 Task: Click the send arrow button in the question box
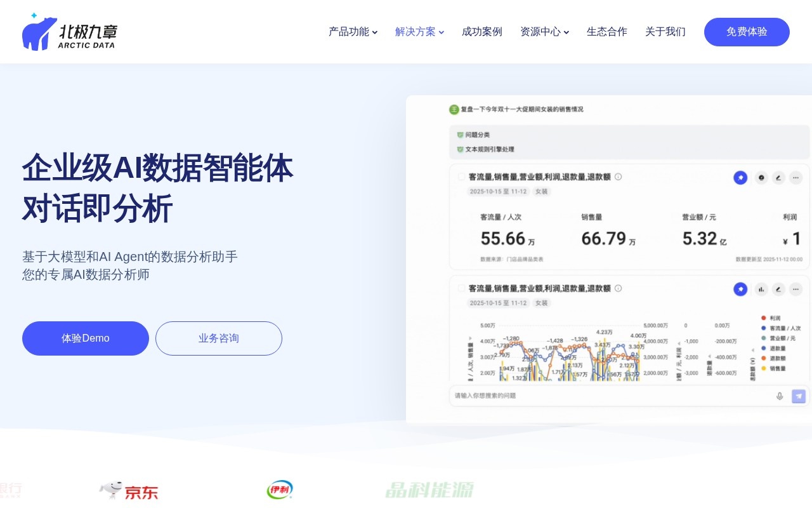pyautogui.click(x=799, y=396)
